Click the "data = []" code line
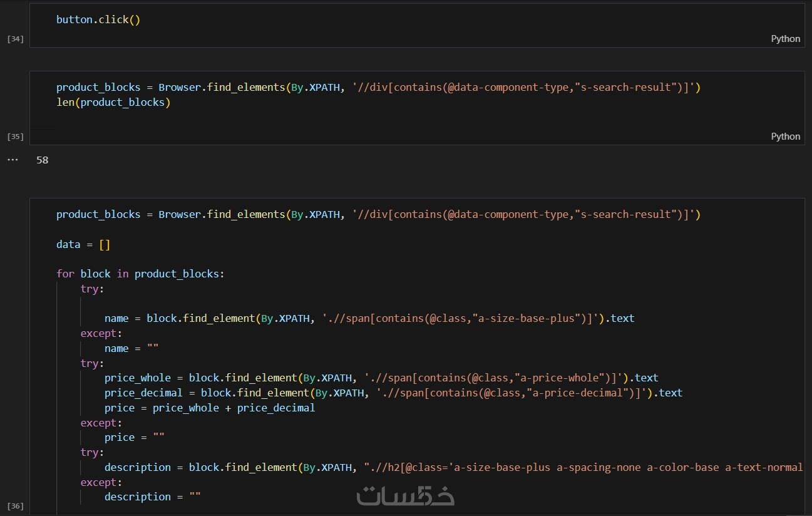Viewport: 812px width, 516px height. pyautogui.click(x=83, y=244)
